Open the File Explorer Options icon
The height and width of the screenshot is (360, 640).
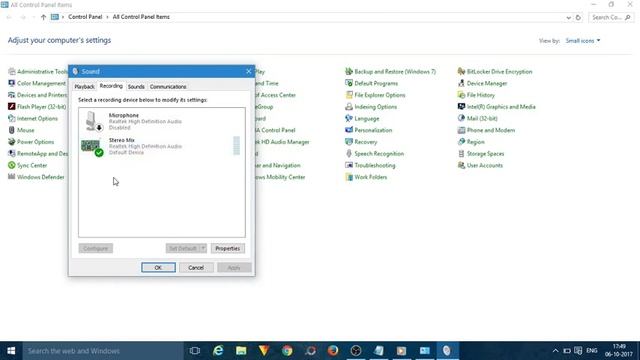coord(375,95)
